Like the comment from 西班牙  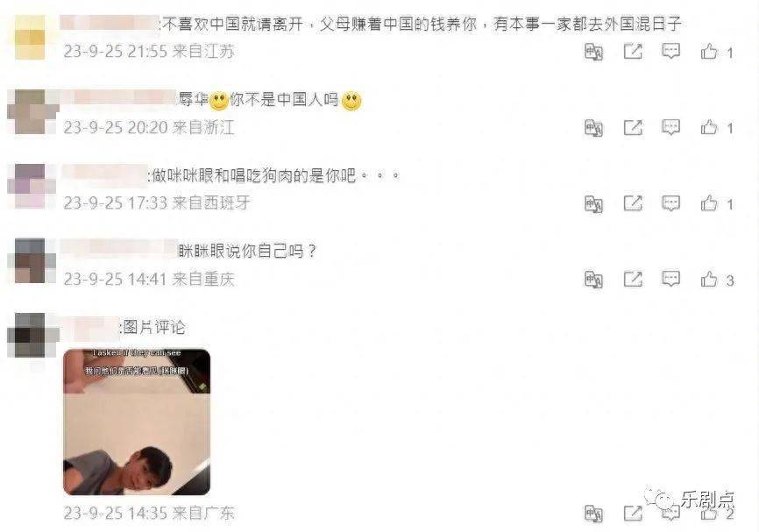click(709, 203)
